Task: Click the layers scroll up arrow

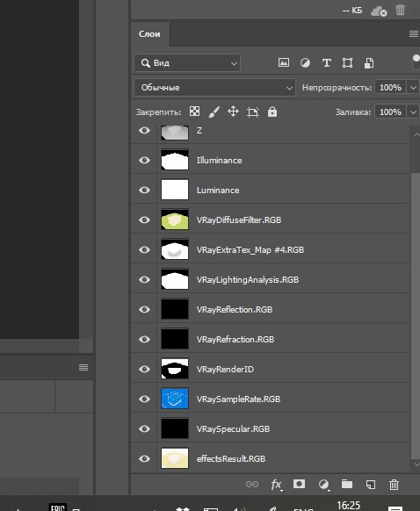Action: (x=416, y=134)
